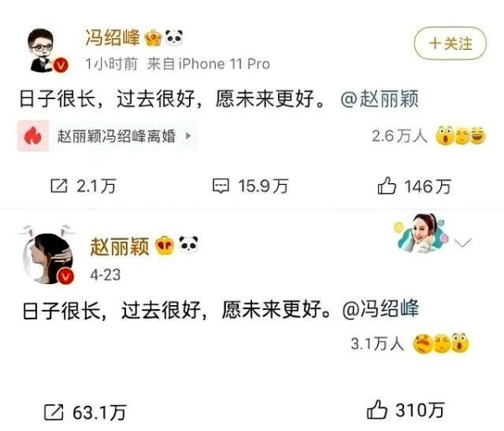View the 2.6万人 emoji reactions
The width and height of the screenshot is (504, 431).
tap(428, 136)
